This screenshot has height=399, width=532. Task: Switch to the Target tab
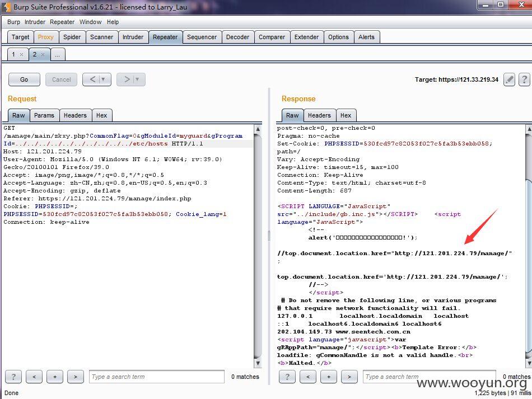(20, 37)
